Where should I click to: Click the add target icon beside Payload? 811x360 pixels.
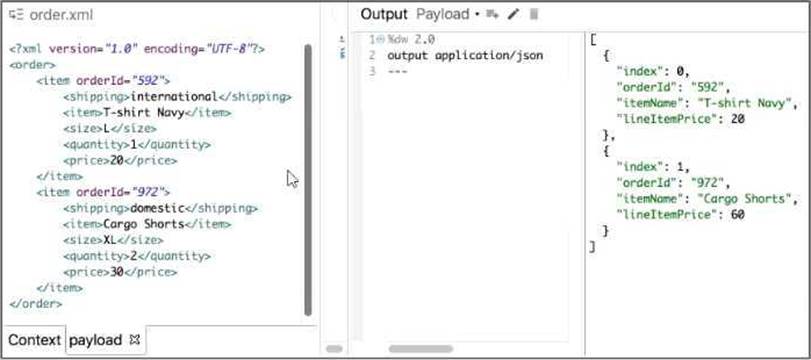(492, 14)
